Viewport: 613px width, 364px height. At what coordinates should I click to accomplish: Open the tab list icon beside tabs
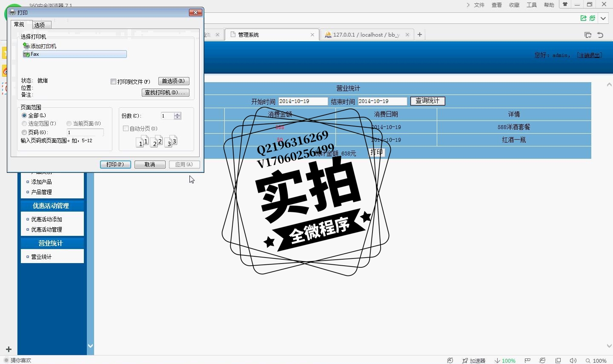[x=588, y=35]
